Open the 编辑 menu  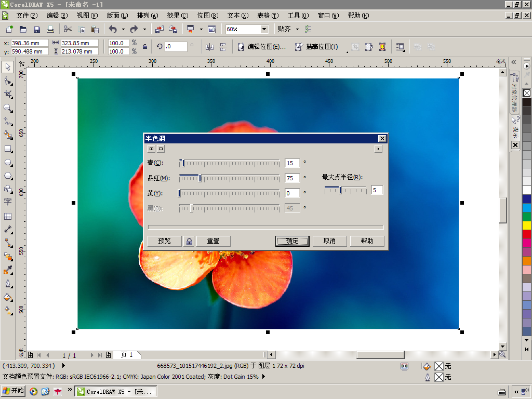57,16
